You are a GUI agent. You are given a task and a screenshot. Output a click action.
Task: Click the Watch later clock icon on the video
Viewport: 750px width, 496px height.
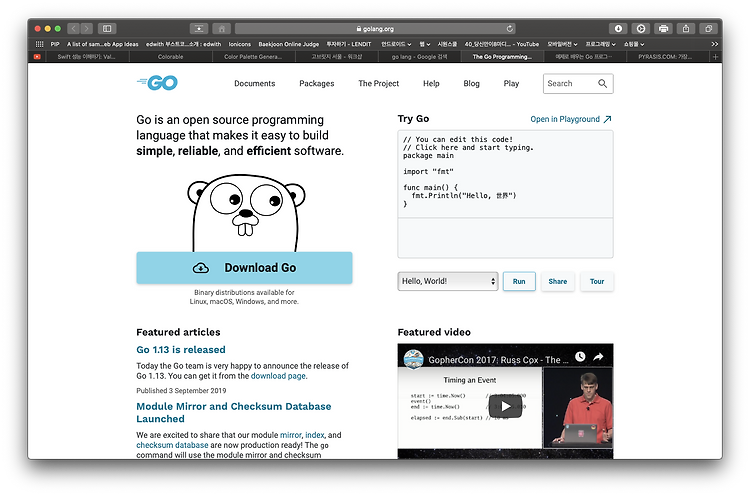[x=580, y=357]
